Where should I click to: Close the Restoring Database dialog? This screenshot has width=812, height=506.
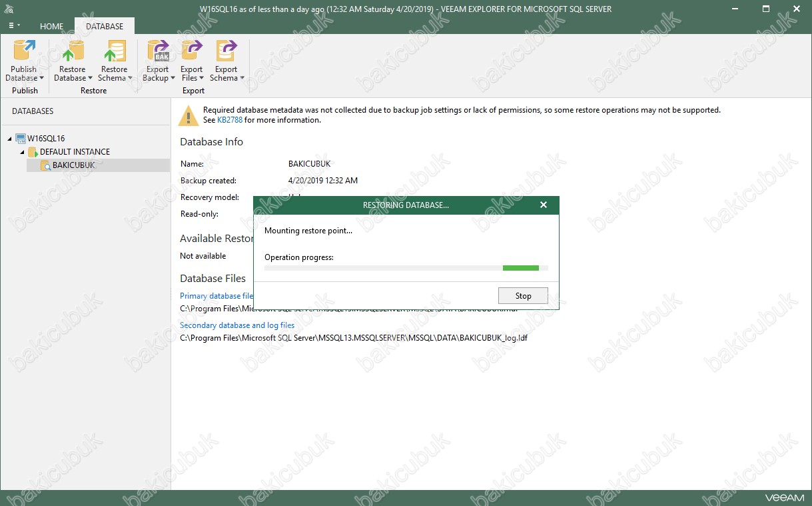[544, 205]
